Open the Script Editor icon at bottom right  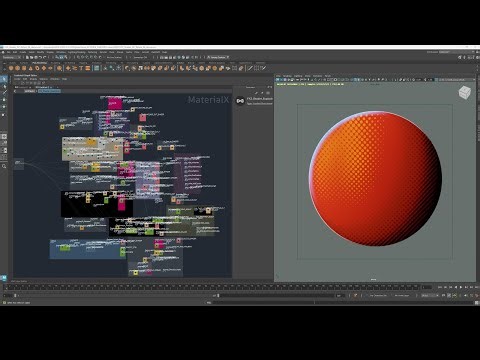coord(476,303)
